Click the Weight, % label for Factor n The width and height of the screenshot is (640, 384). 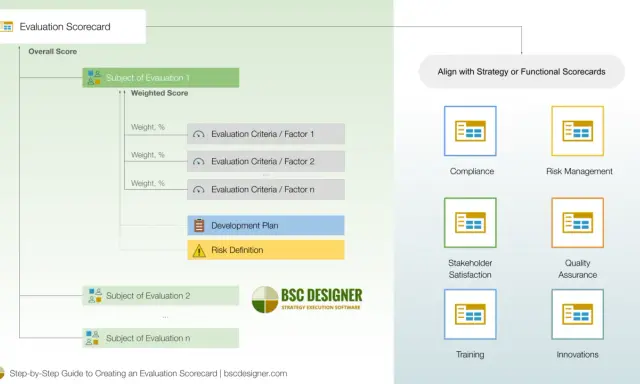148,183
